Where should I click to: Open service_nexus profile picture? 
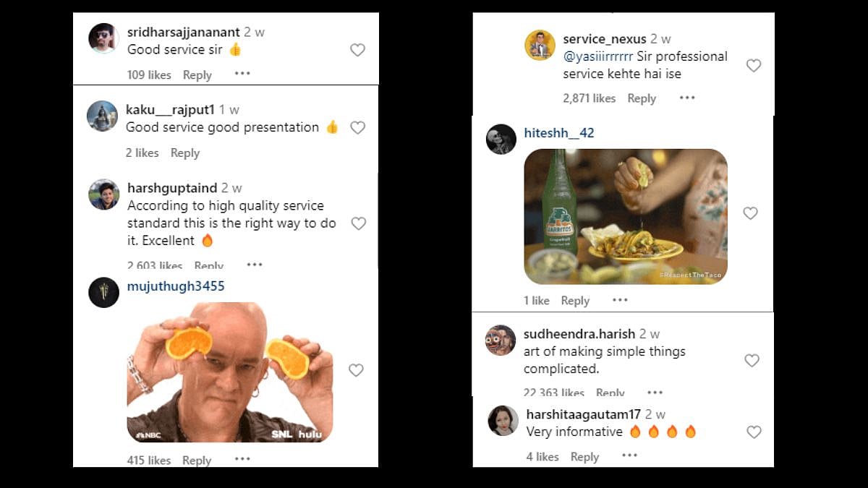click(x=540, y=46)
